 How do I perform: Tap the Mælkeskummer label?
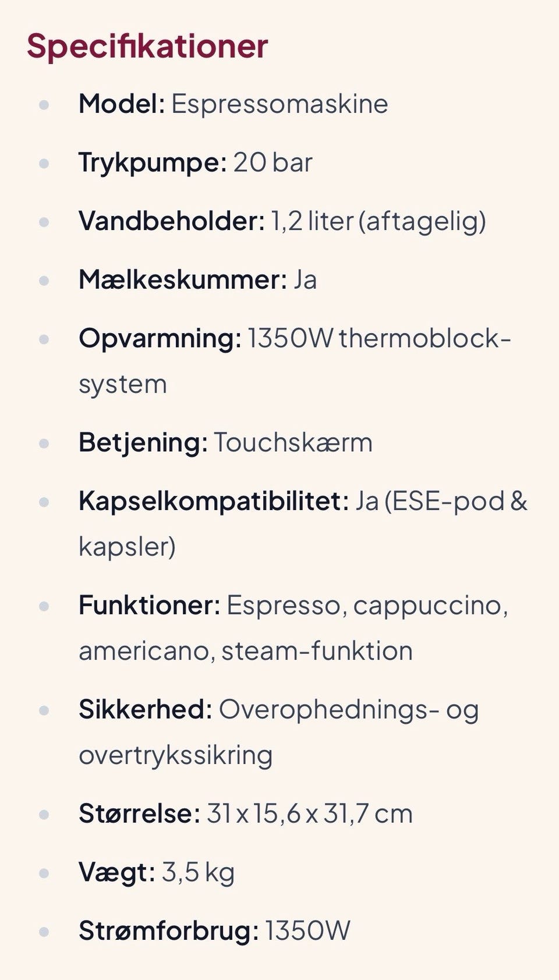[183, 280]
